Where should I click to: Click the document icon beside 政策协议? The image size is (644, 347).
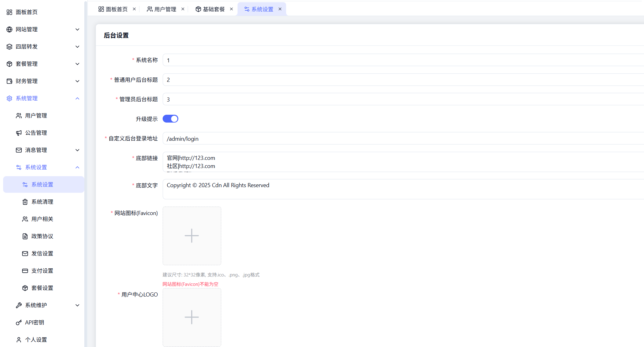tap(25, 236)
